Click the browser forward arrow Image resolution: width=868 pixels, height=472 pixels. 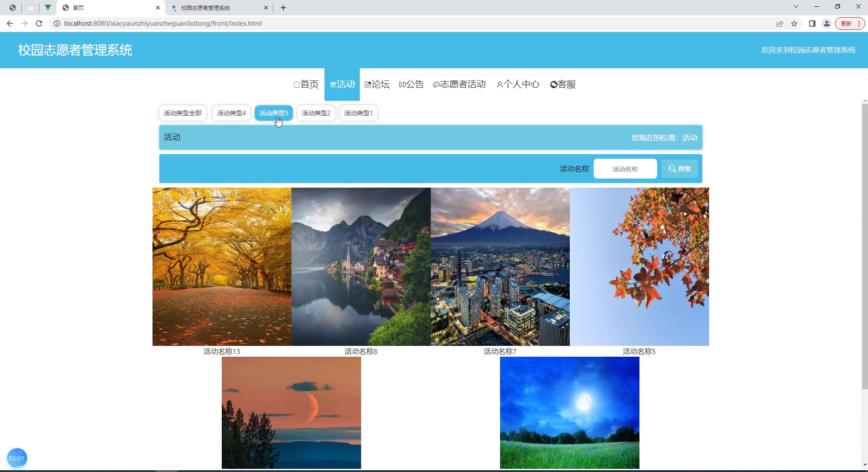click(24, 24)
